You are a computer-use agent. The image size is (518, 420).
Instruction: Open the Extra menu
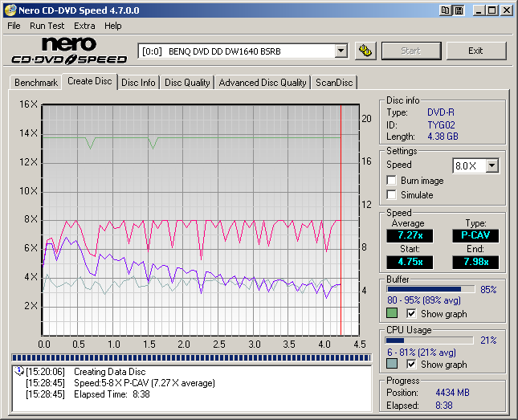(x=84, y=26)
